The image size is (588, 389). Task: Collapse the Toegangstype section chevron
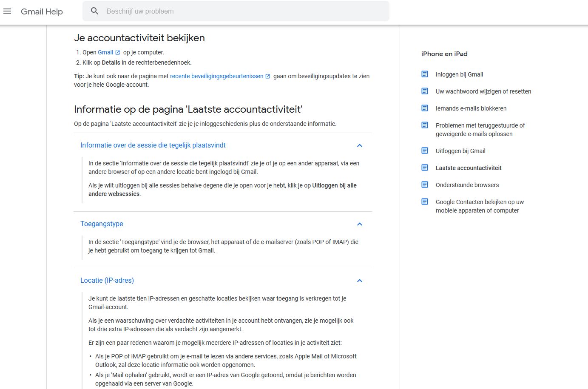pyautogui.click(x=360, y=224)
